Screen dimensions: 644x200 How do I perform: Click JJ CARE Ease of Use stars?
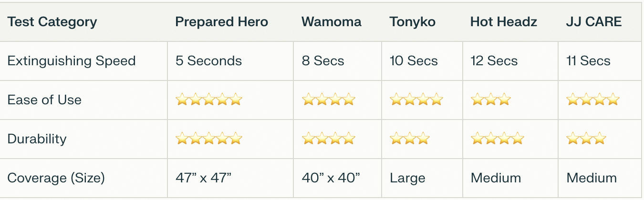pyautogui.click(x=593, y=100)
